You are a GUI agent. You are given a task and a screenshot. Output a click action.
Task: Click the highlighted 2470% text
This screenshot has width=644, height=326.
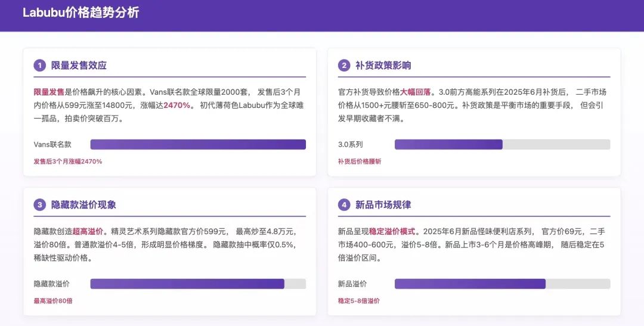[177, 105]
